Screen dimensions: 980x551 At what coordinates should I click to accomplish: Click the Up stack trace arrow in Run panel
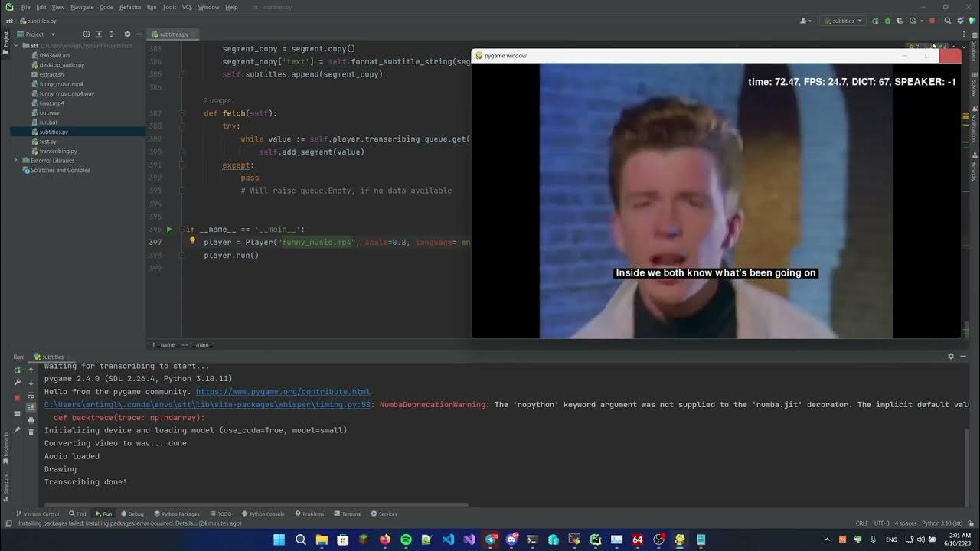pyautogui.click(x=31, y=370)
